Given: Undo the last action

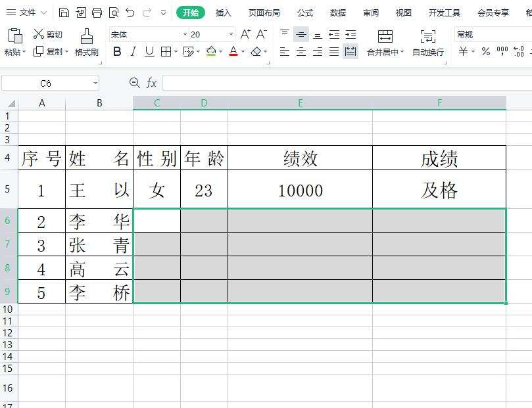Looking at the screenshot, I should (130, 12).
